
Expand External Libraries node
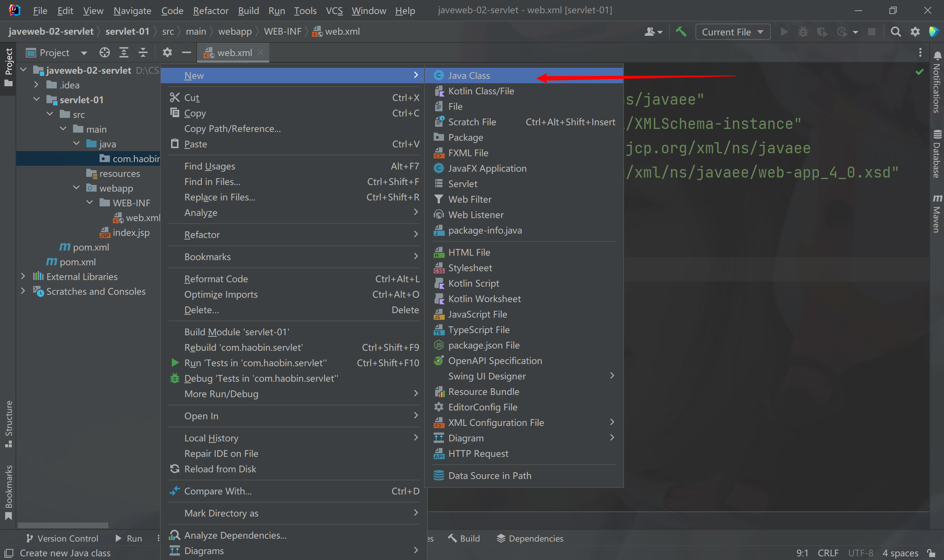click(23, 276)
